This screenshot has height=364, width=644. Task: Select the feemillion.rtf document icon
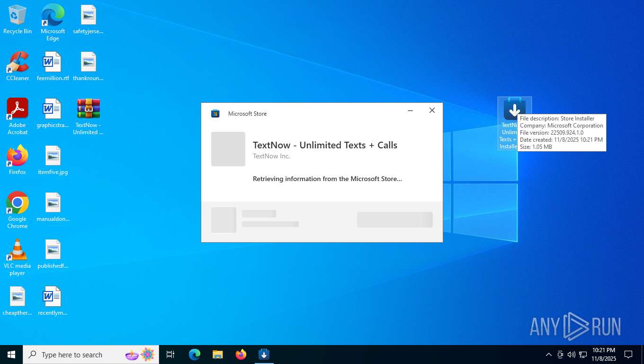[x=53, y=66]
